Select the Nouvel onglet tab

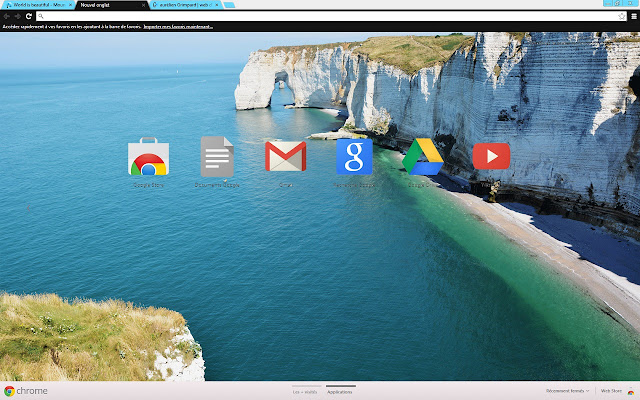[111, 5]
